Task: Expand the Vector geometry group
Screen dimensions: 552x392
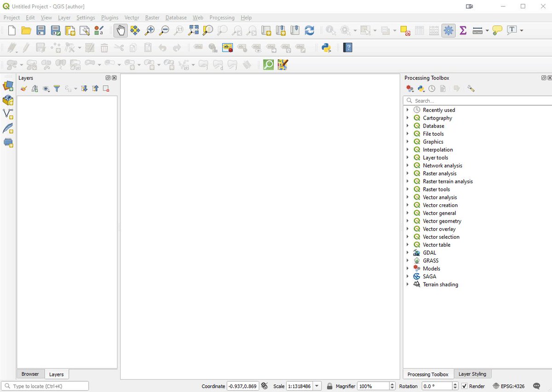Action: (408, 221)
